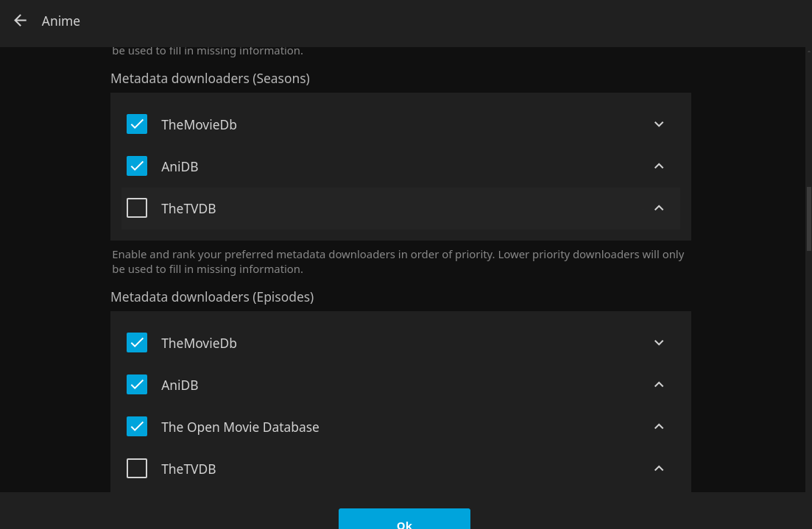Click the Anime page title

click(x=61, y=21)
